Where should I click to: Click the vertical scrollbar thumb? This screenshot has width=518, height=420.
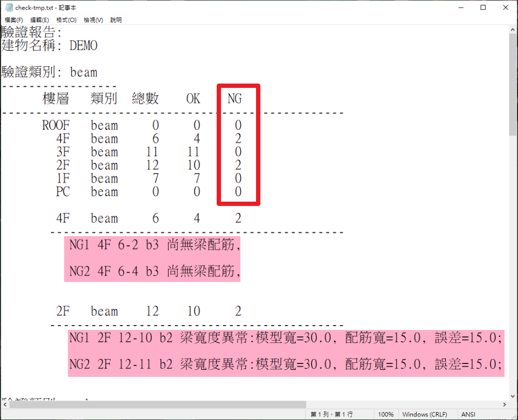tap(513, 86)
